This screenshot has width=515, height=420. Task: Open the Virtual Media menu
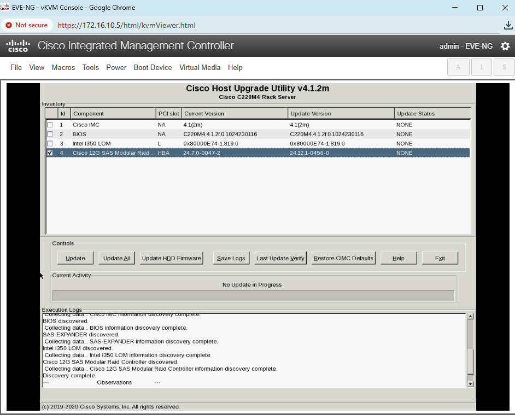200,67
